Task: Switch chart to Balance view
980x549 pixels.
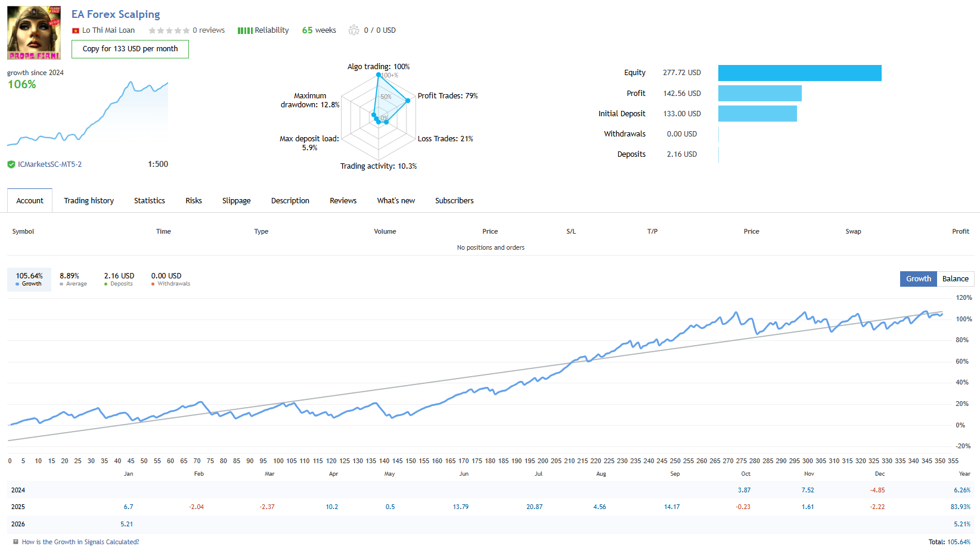Action: click(x=955, y=279)
